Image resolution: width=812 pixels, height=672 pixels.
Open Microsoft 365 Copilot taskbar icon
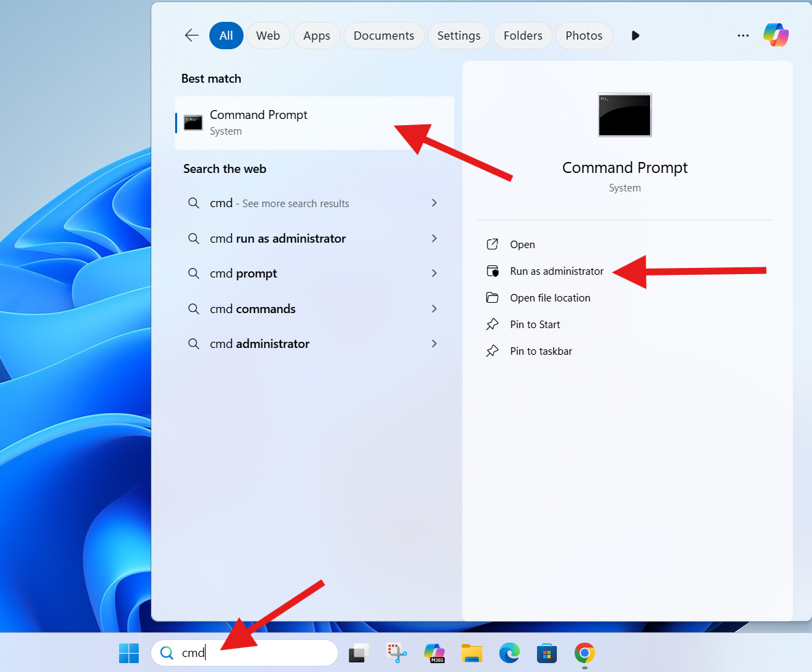tap(434, 653)
